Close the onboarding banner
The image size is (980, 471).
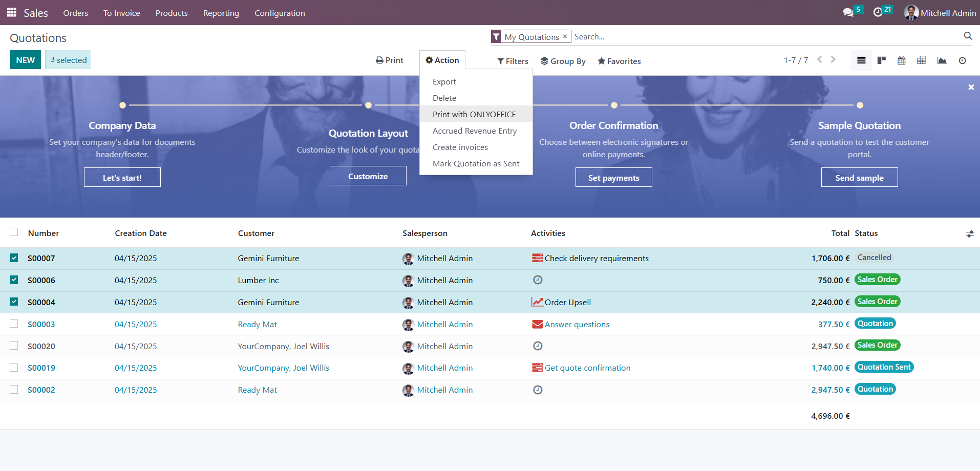(x=971, y=88)
